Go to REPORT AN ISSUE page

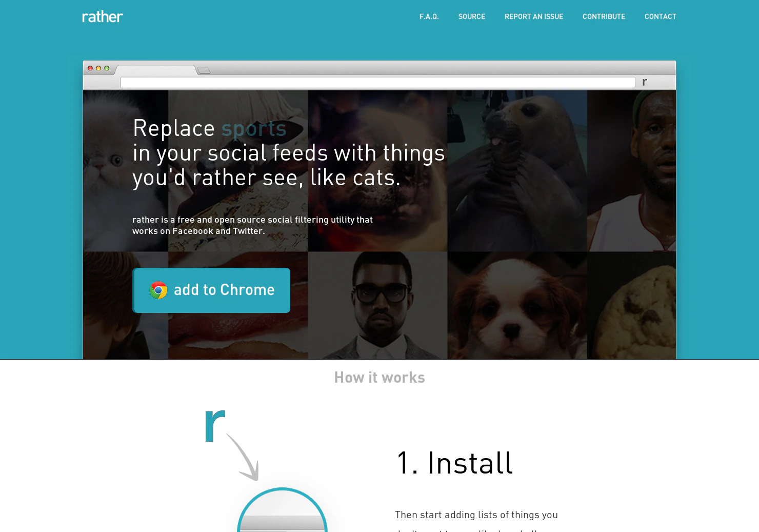(x=534, y=17)
